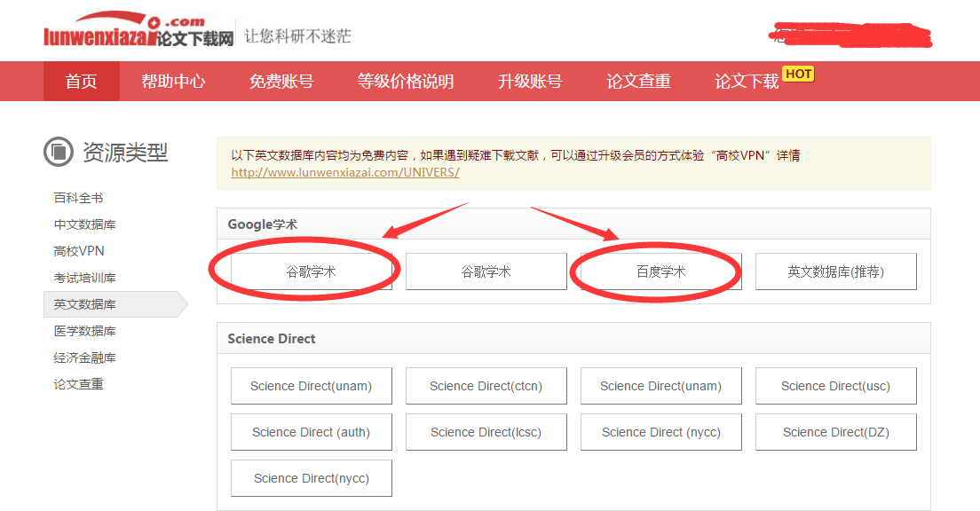Choose 升级账号 in the red menu bar
The image size is (980, 511).
[530, 82]
